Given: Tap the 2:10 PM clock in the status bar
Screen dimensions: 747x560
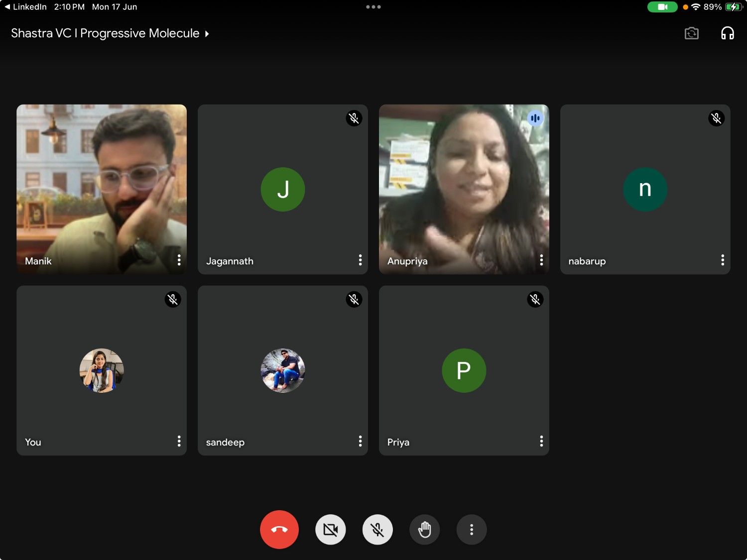Looking at the screenshot, I should [x=69, y=7].
